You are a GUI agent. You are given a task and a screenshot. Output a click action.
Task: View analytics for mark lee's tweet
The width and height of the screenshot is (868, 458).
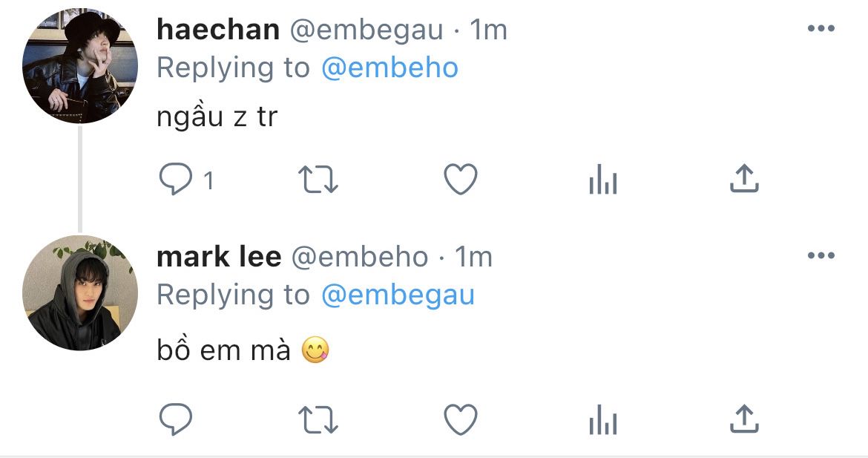pos(602,420)
